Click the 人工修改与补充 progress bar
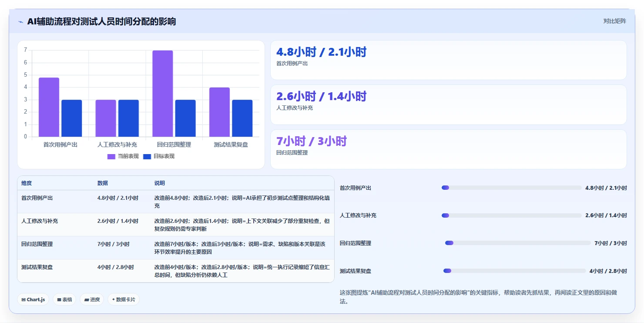 point(511,215)
